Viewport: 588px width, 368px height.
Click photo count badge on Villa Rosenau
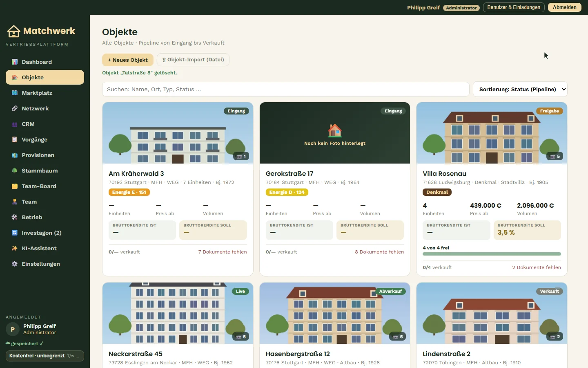(555, 156)
